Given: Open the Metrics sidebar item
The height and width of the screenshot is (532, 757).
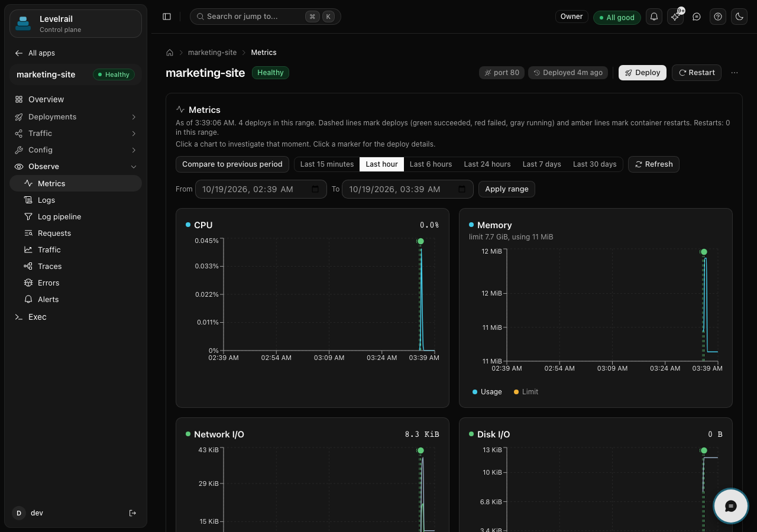Looking at the screenshot, I should click(x=76, y=183).
